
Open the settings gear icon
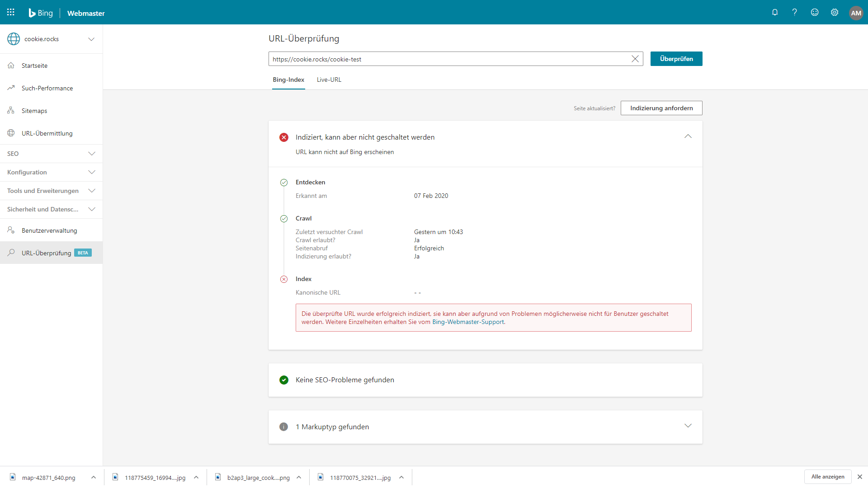point(835,12)
